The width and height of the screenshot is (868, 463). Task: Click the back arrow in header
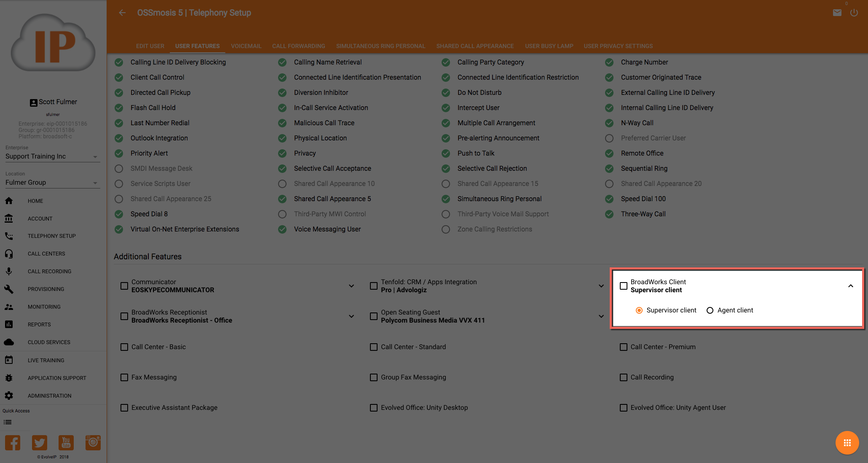pos(122,13)
